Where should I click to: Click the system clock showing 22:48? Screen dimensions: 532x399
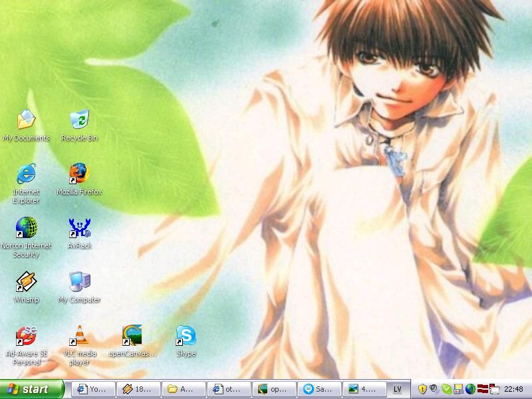513,389
